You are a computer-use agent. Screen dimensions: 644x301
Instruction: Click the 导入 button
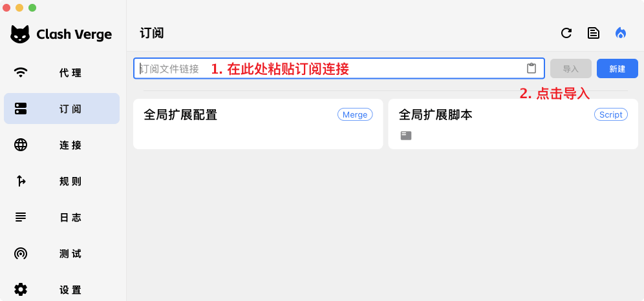[x=571, y=68]
